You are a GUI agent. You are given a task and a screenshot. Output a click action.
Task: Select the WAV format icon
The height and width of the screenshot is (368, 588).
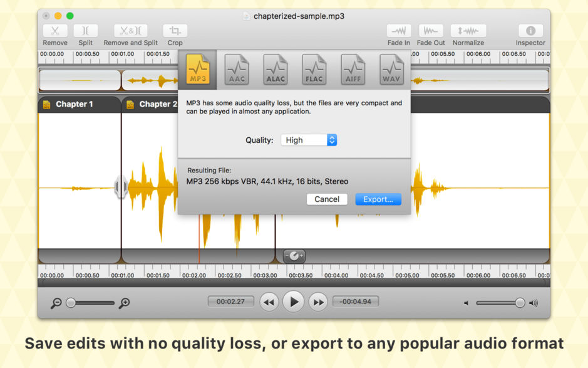(x=392, y=70)
